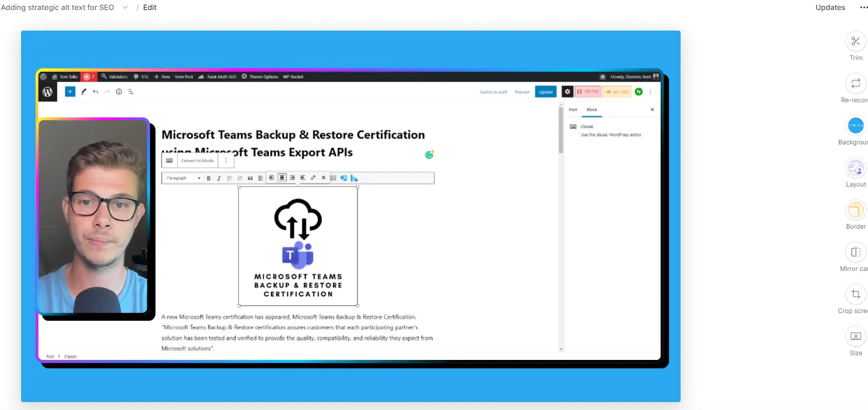Image resolution: width=868 pixels, height=410 pixels.
Task: Open the Trim scissors tool
Action: pos(855,42)
